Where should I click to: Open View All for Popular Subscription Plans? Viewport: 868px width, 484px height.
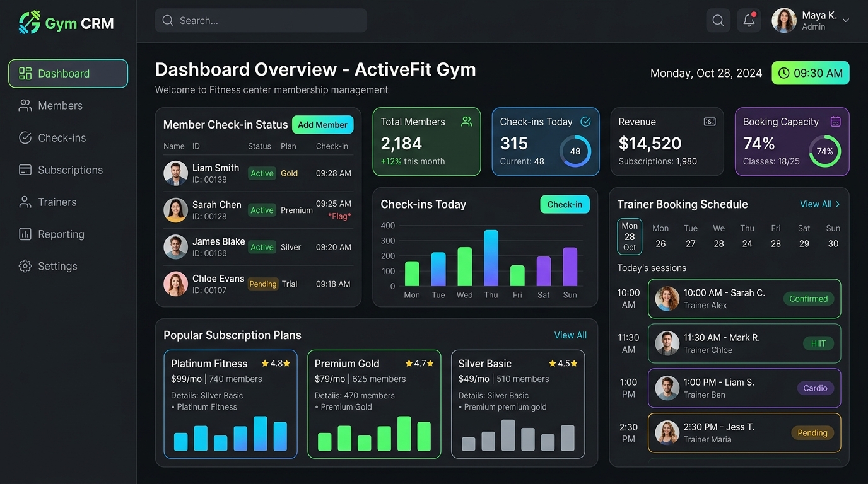pos(570,335)
